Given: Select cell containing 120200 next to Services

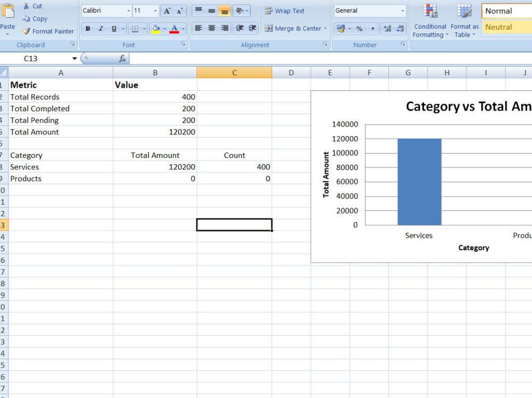Looking at the screenshot, I should (155, 167).
